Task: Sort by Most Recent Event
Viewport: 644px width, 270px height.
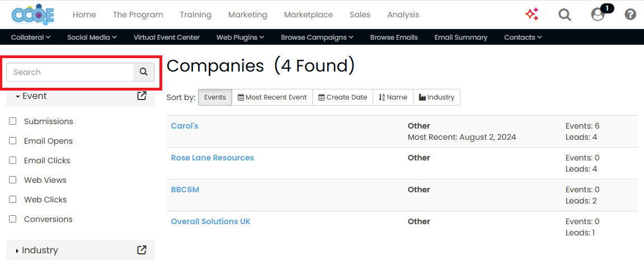Action: 272,97
